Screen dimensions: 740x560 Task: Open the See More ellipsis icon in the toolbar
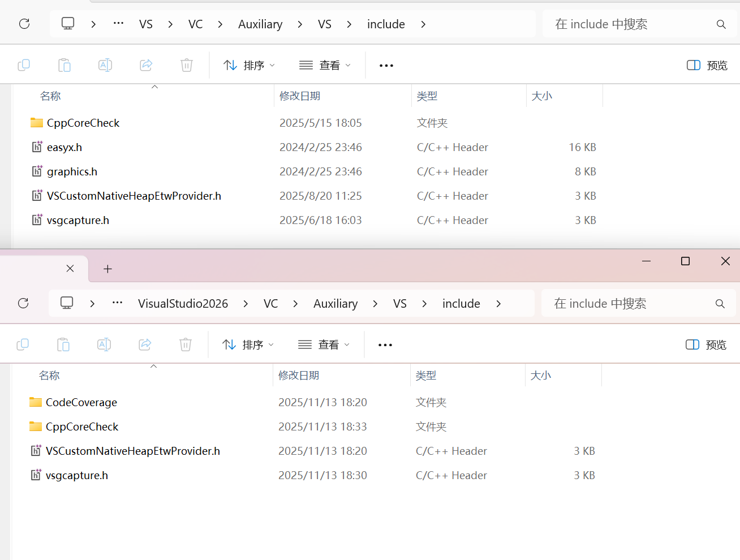[x=386, y=65]
